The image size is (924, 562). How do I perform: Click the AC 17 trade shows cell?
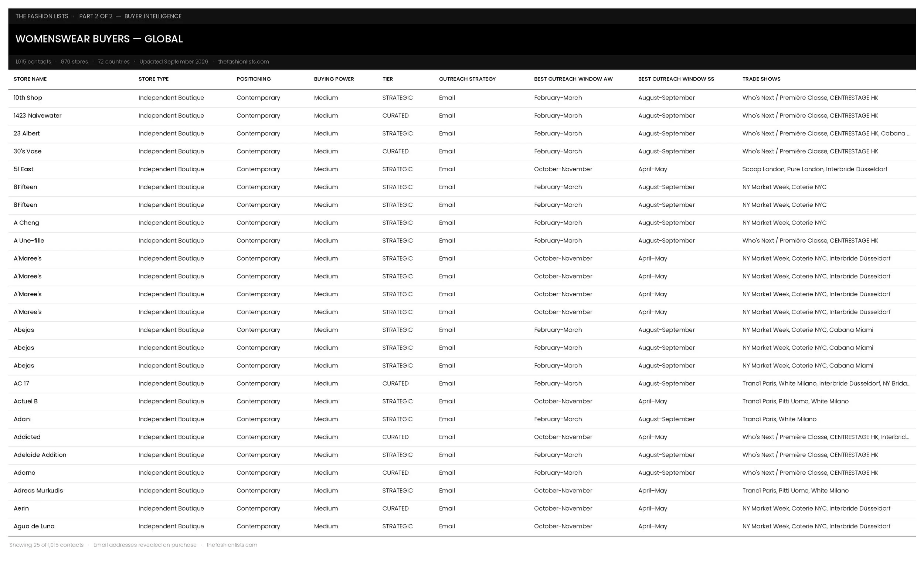[x=826, y=383]
